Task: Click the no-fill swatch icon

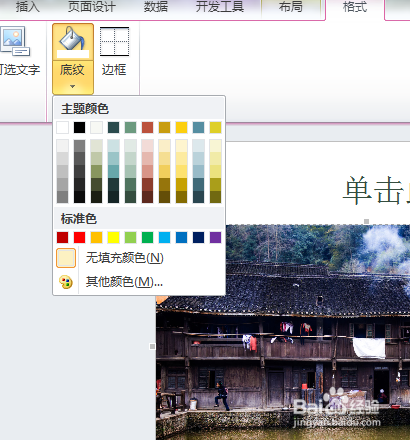Action: [66, 258]
